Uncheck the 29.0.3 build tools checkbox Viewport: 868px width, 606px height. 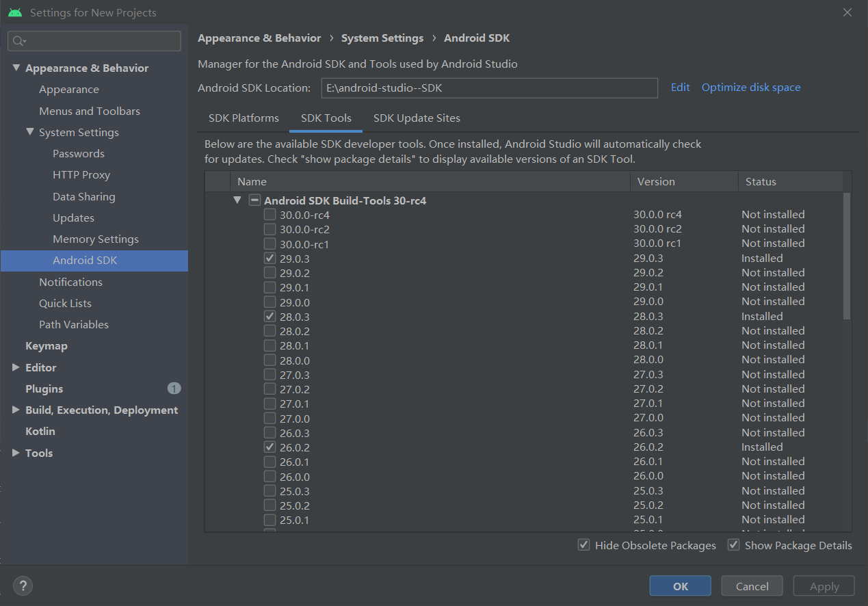(x=269, y=259)
